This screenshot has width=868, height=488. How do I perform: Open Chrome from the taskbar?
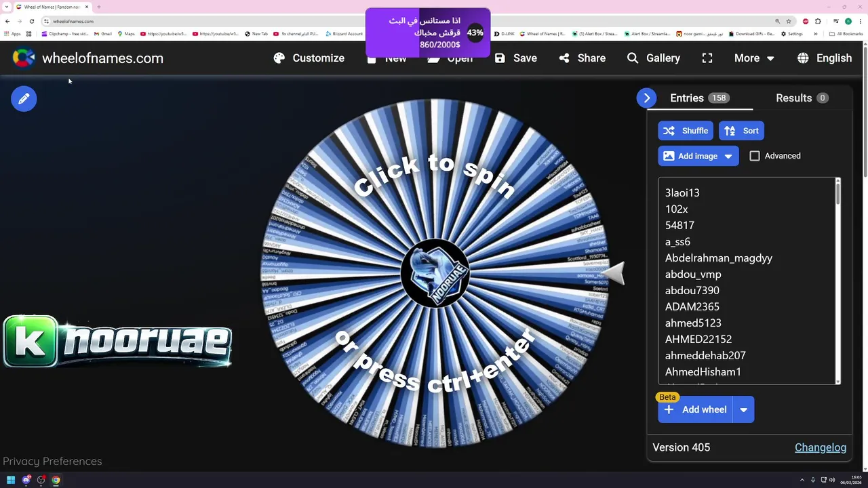point(56,480)
